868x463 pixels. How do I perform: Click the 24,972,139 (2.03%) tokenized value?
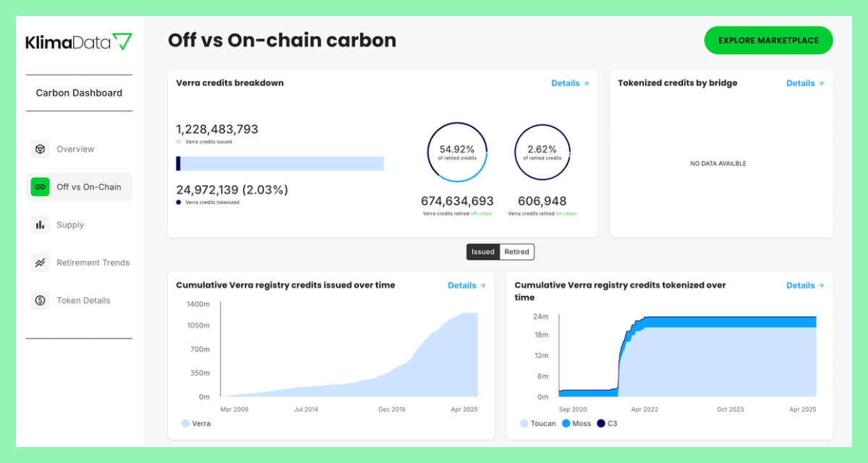click(x=232, y=190)
